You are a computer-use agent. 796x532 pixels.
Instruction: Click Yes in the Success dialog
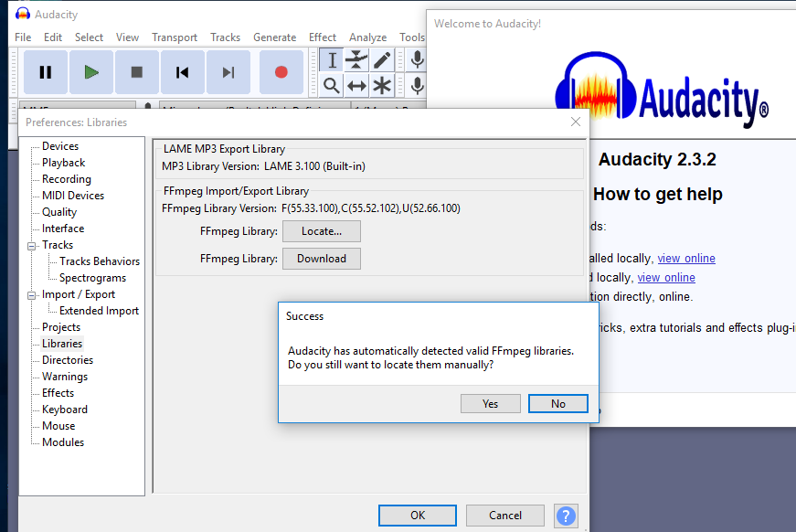click(x=491, y=403)
